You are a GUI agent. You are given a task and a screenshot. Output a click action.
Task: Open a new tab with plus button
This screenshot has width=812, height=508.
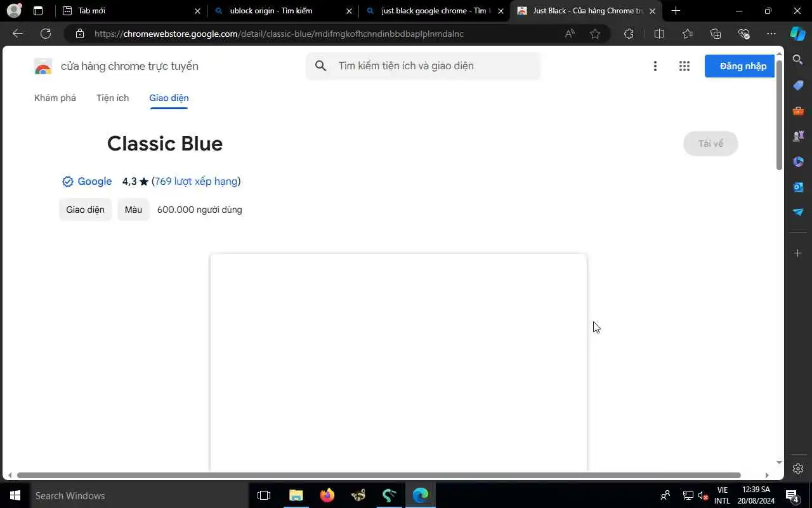[676, 11]
